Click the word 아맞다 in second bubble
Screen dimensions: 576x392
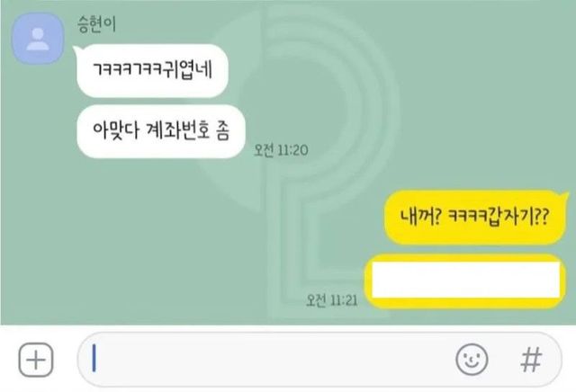(x=116, y=130)
